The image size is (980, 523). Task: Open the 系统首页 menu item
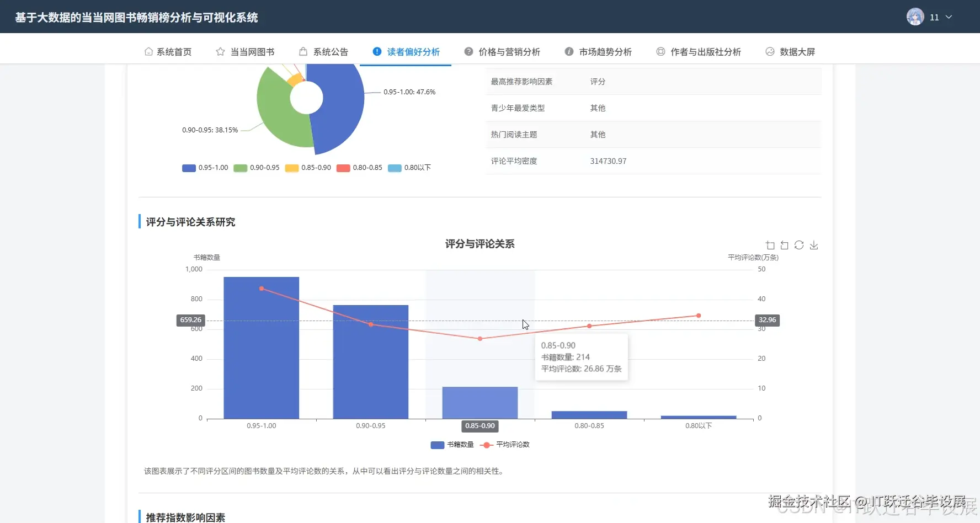point(168,51)
